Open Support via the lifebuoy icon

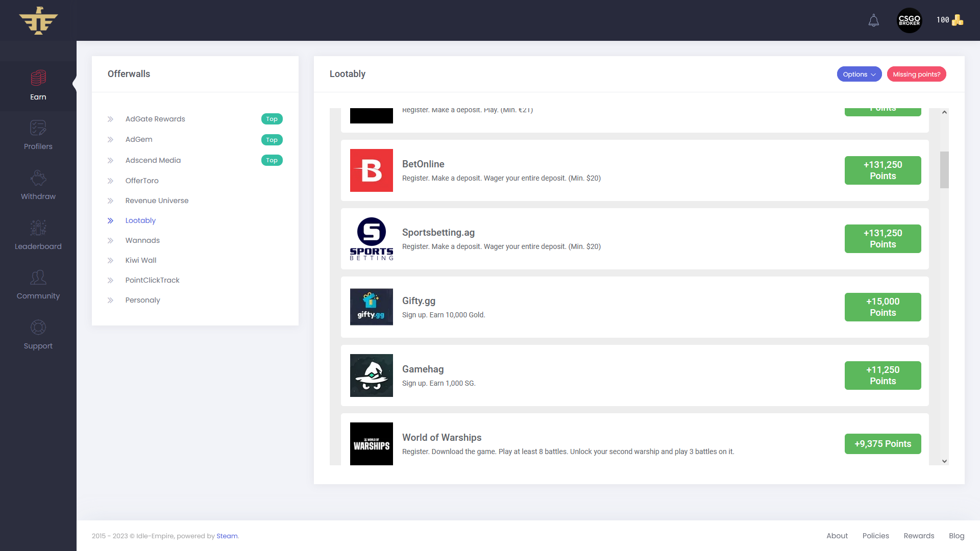[x=38, y=327]
